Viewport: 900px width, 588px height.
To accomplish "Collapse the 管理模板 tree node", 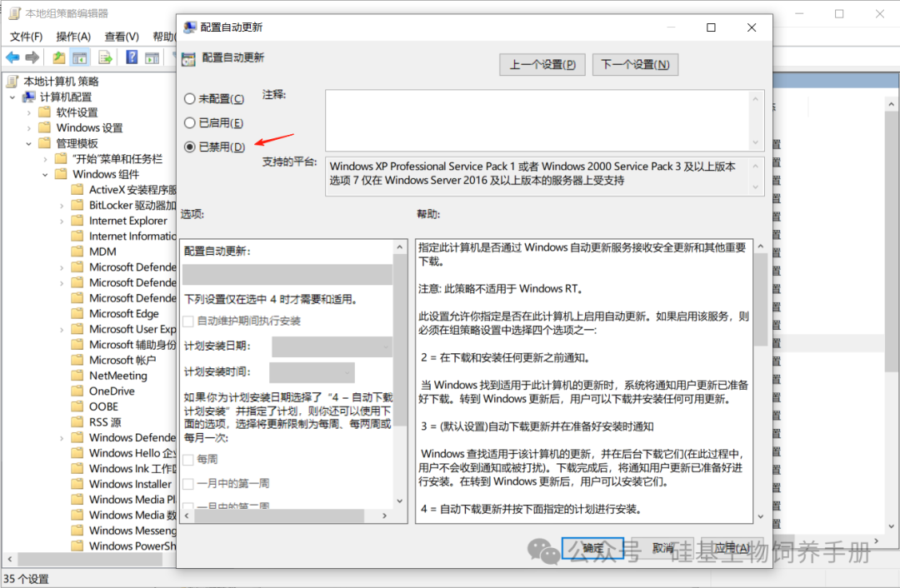I will pos(29,143).
